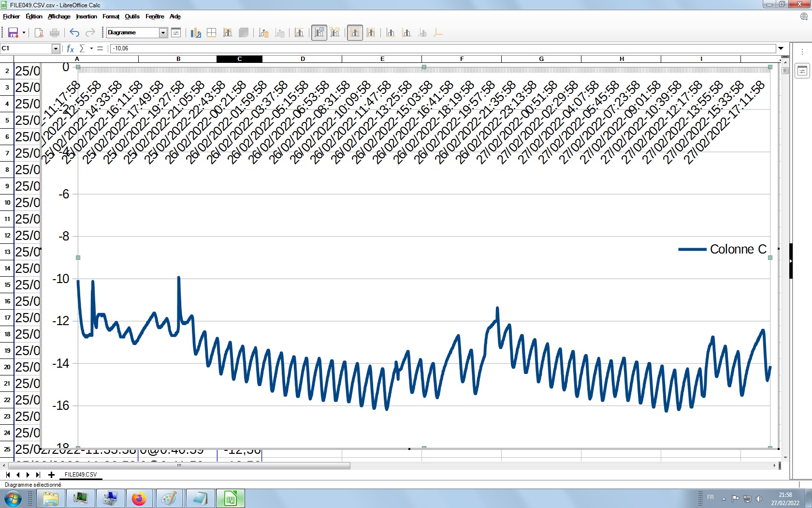This screenshot has width=812, height=508.
Task: Open Windows Explorer from taskbar
Action: [51, 498]
